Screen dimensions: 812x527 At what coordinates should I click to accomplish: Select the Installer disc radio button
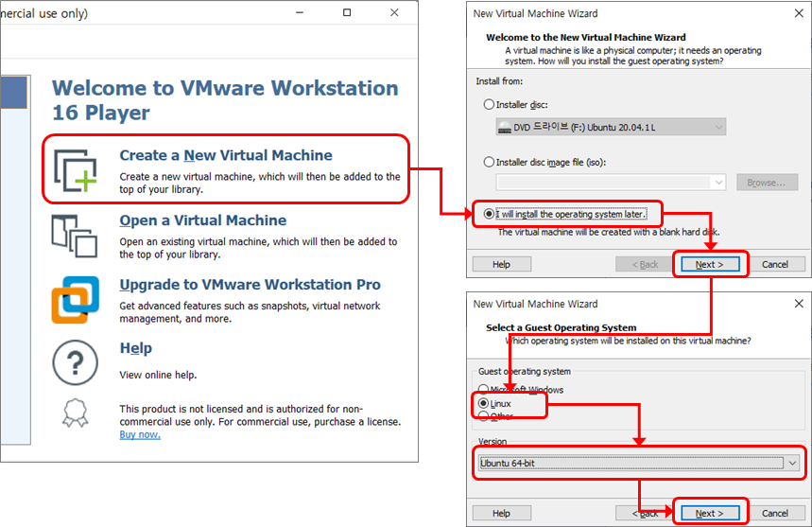tap(489, 104)
